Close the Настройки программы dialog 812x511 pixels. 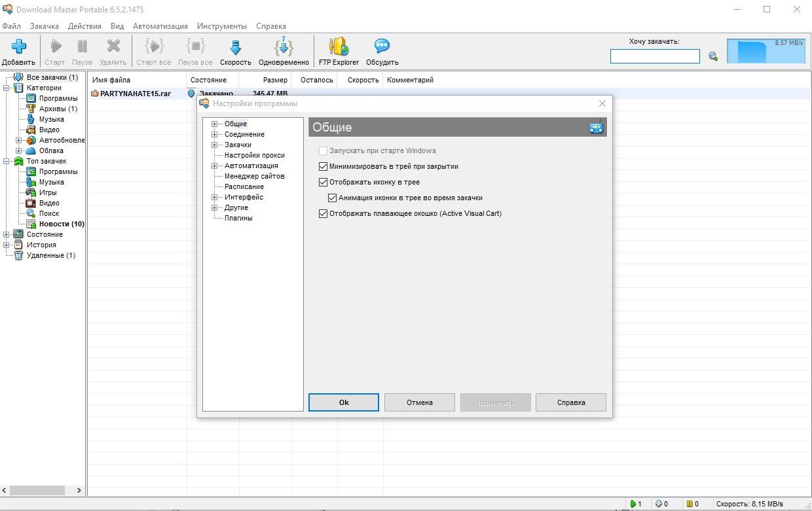(602, 103)
